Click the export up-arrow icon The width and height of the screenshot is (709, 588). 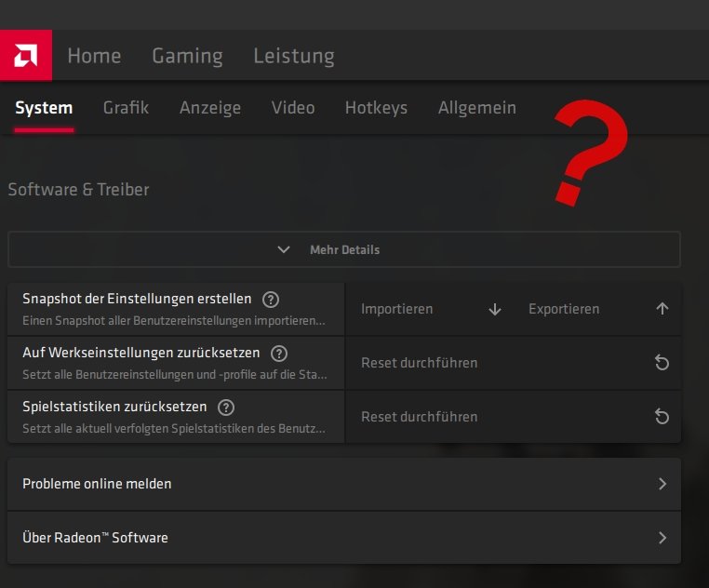pos(662,310)
